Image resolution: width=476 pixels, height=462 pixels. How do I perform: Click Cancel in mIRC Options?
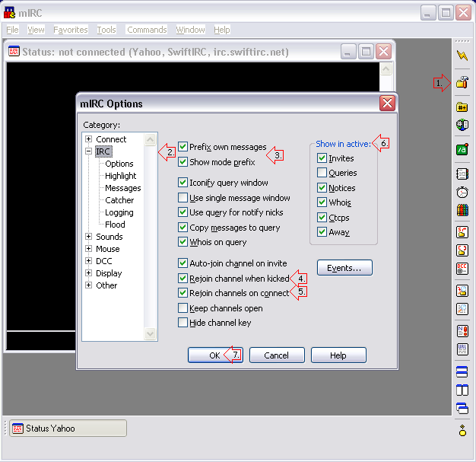(277, 355)
